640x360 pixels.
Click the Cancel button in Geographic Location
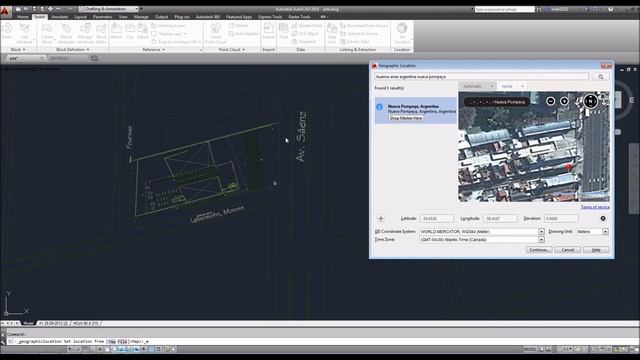(567, 249)
